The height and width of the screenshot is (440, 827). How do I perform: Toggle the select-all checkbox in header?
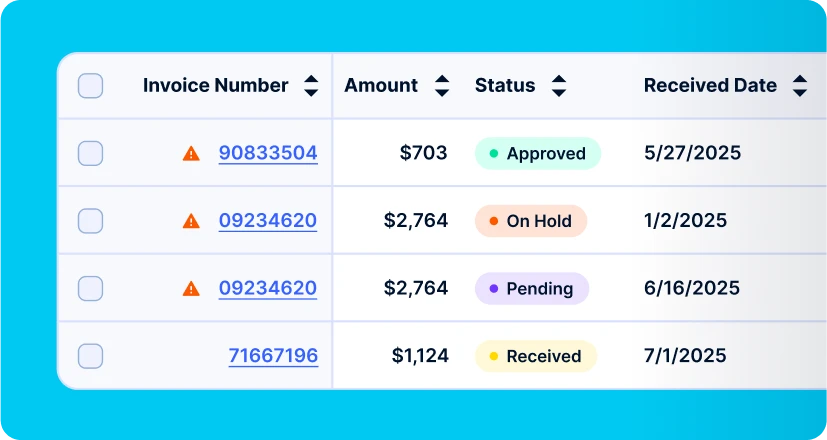[91, 85]
